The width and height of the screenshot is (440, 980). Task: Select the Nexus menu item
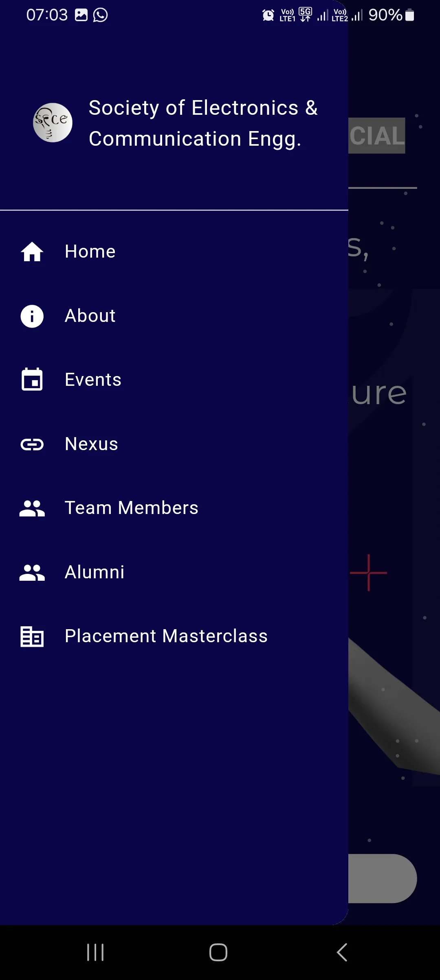coord(174,444)
